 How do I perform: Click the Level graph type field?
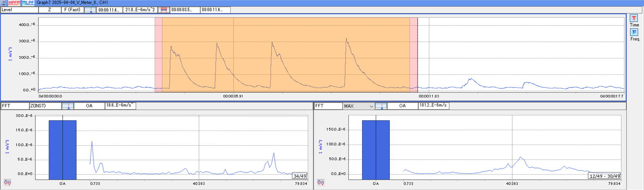[19, 10]
